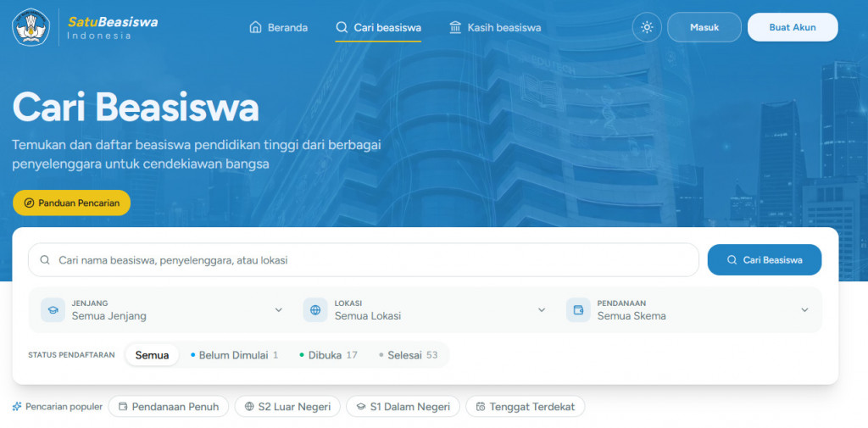The width and height of the screenshot is (868, 428).
Task: Select the Semua status filter
Action: (x=153, y=355)
